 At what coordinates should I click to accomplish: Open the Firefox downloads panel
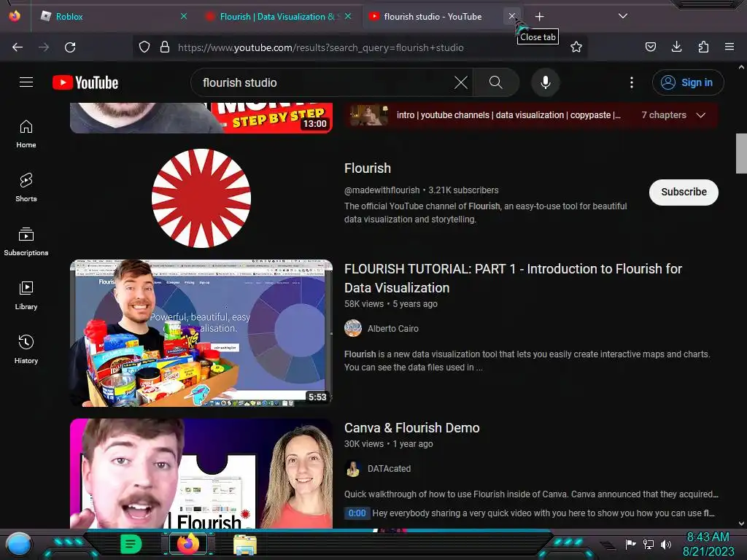coord(676,47)
